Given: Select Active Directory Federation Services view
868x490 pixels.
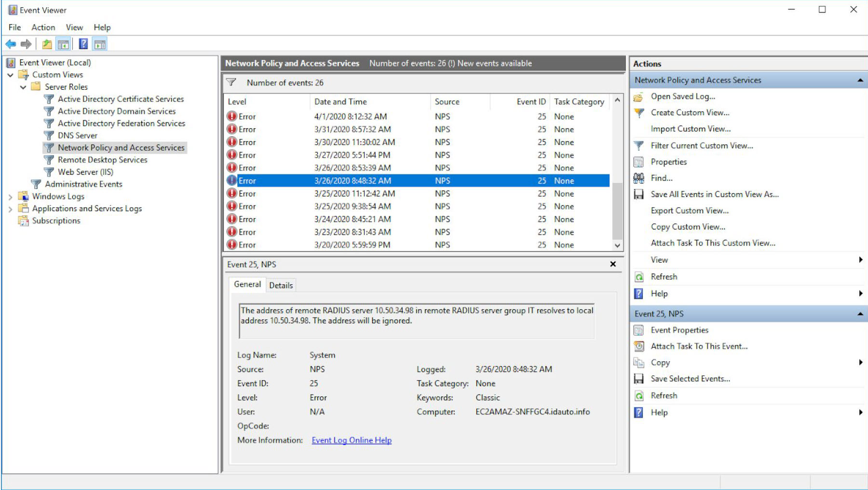Looking at the screenshot, I should point(122,123).
